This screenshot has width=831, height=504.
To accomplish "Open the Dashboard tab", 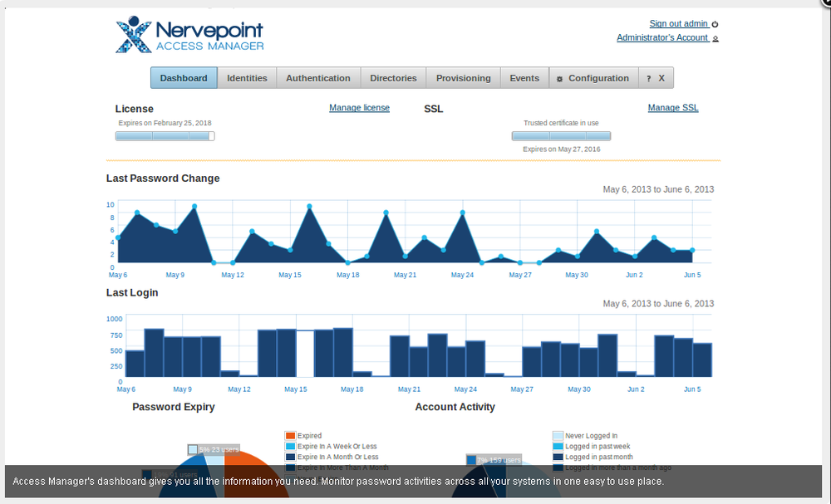I will (x=184, y=78).
